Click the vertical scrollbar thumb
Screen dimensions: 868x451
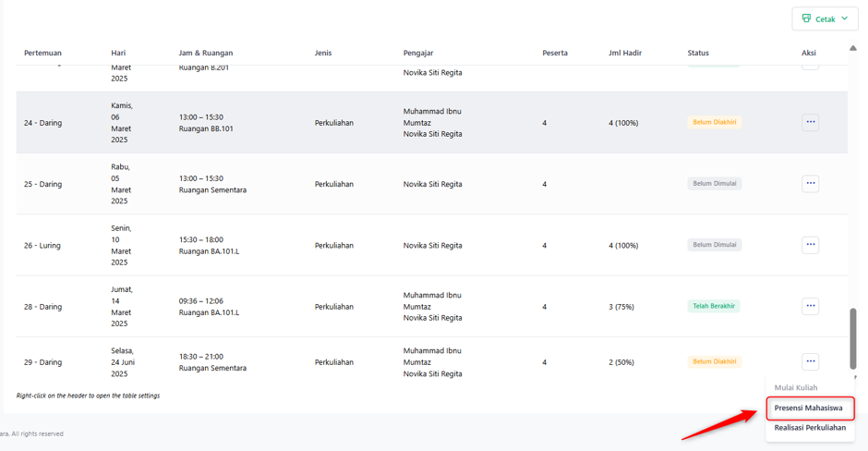(853, 338)
